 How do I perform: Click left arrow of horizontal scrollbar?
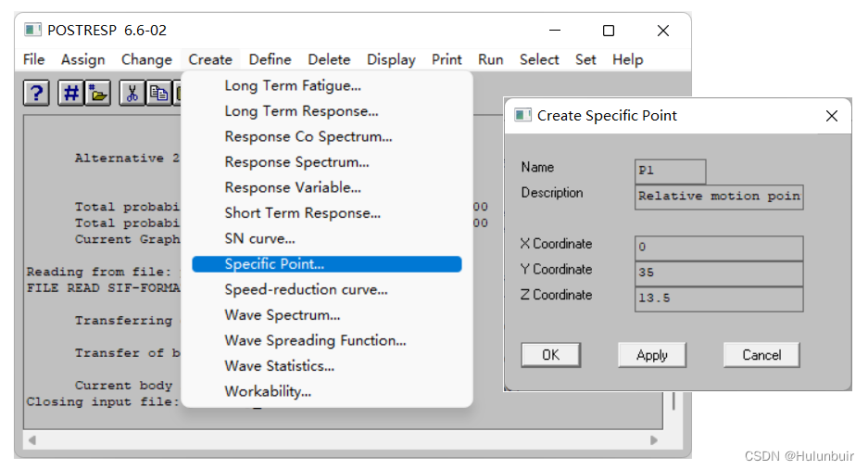click(x=32, y=440)
